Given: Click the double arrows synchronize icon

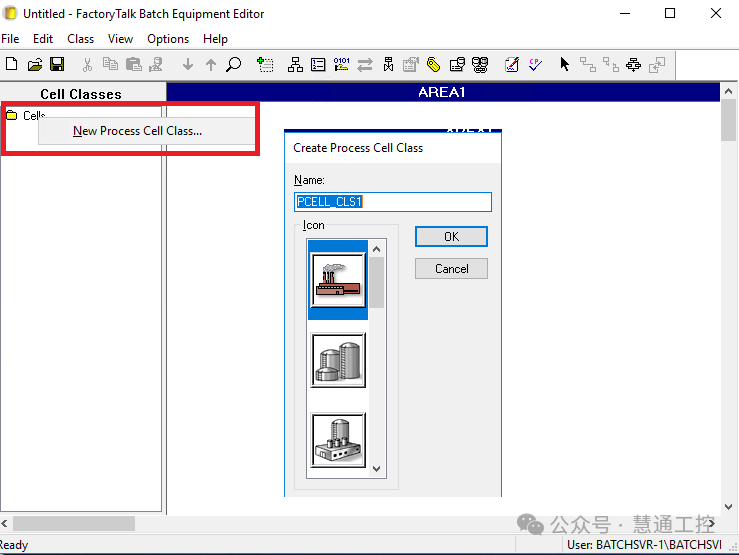Looking at the screenshot, I should pyautogui.click(x=364, y=64).
